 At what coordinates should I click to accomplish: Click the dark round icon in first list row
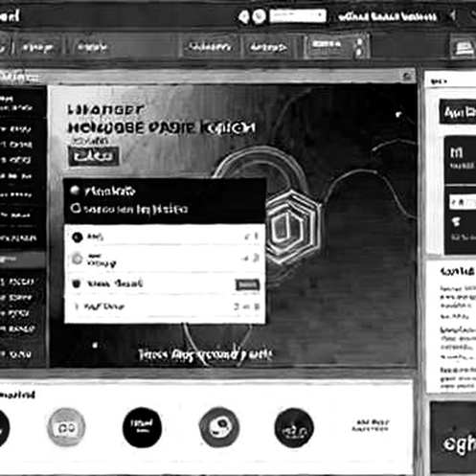tap(77, 237)
